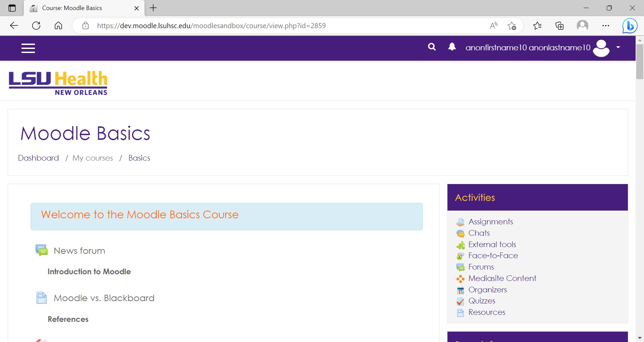This screenshot has width=644, height=342.
Task: Open the Assignments activity link
Action: pyautogui.click(x=490, y=222)
